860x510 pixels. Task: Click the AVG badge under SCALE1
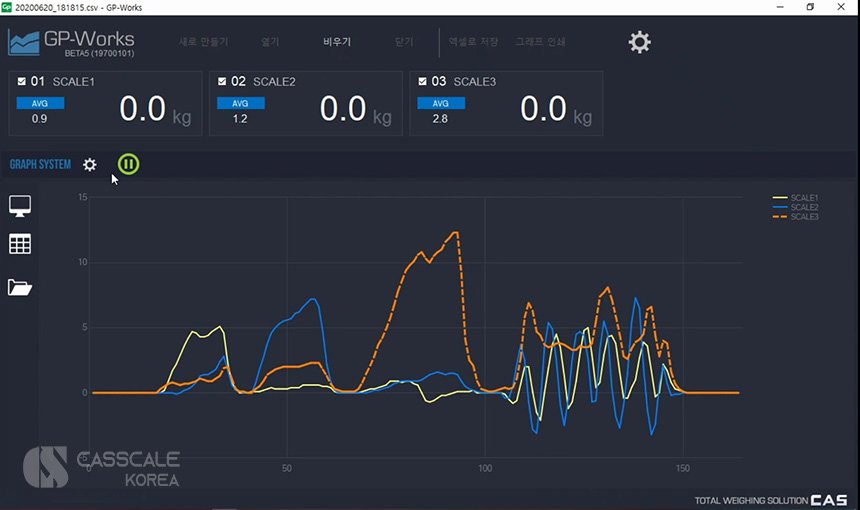[x=40, y=103]
